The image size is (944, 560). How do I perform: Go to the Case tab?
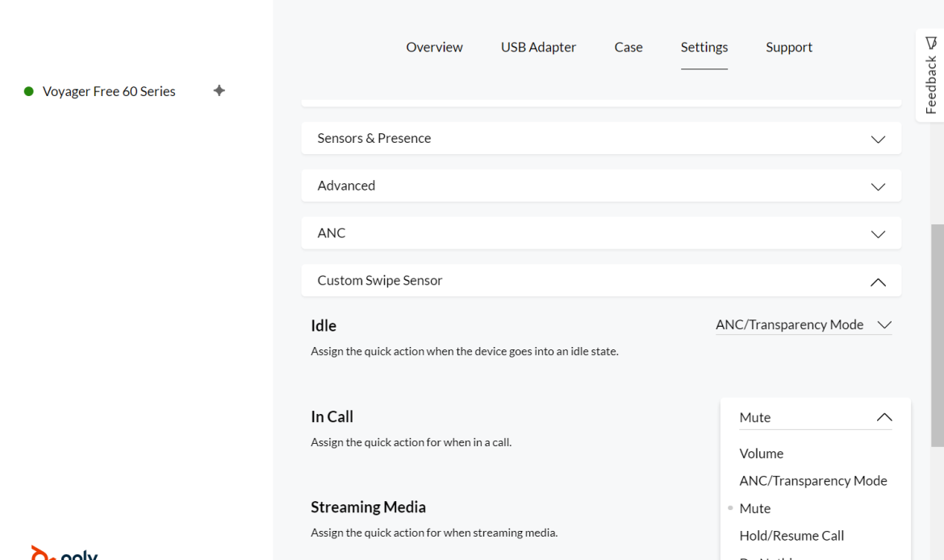pos(629,47)
